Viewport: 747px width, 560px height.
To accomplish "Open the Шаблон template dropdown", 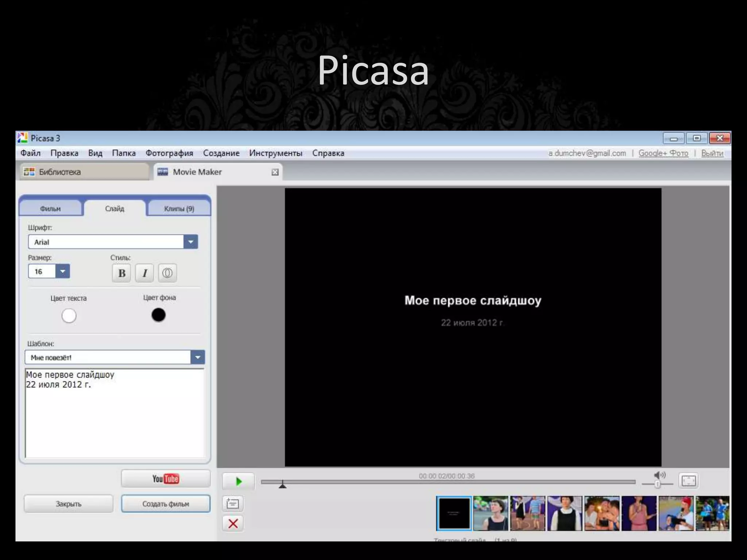I will 197,357.
